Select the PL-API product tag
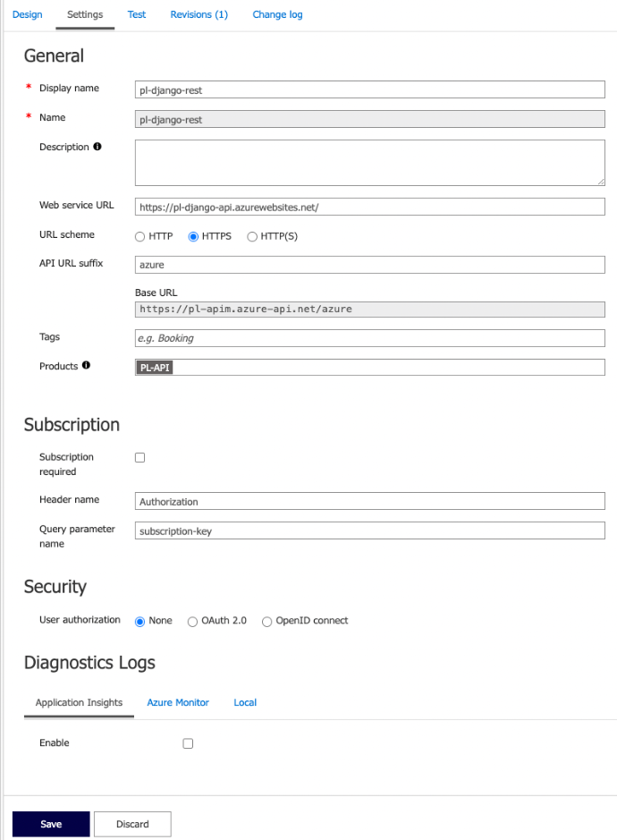This screenshot has height=840, width=617. [155, 368]
